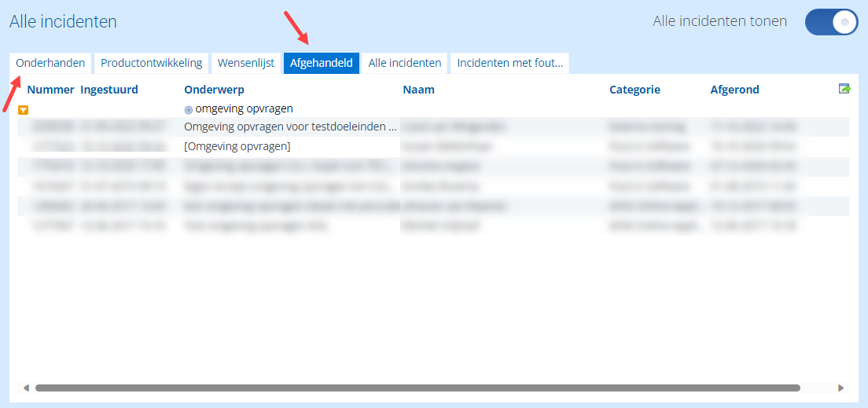Select the Afgehandeld tab
868x408 pixels.
point(321,63)
